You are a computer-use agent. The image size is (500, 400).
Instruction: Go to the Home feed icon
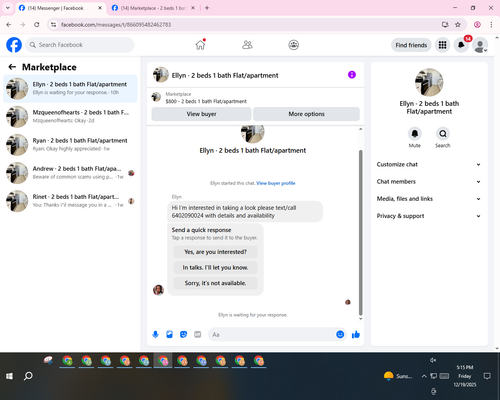(x=200, y=45)
